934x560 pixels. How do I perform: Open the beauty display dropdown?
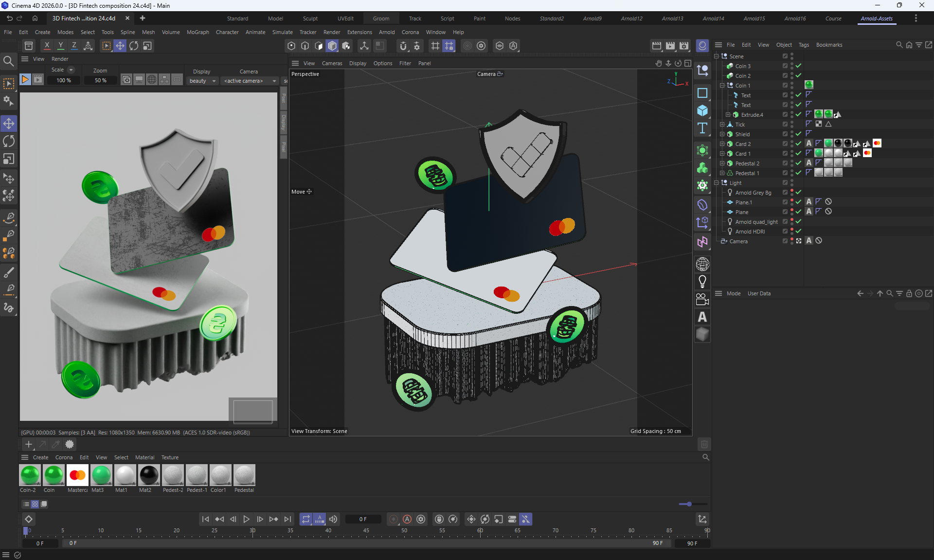(x=202, y=81)
